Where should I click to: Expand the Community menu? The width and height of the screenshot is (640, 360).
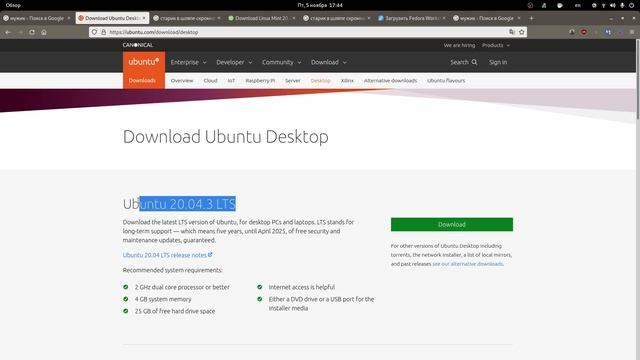tap(282, 62)
